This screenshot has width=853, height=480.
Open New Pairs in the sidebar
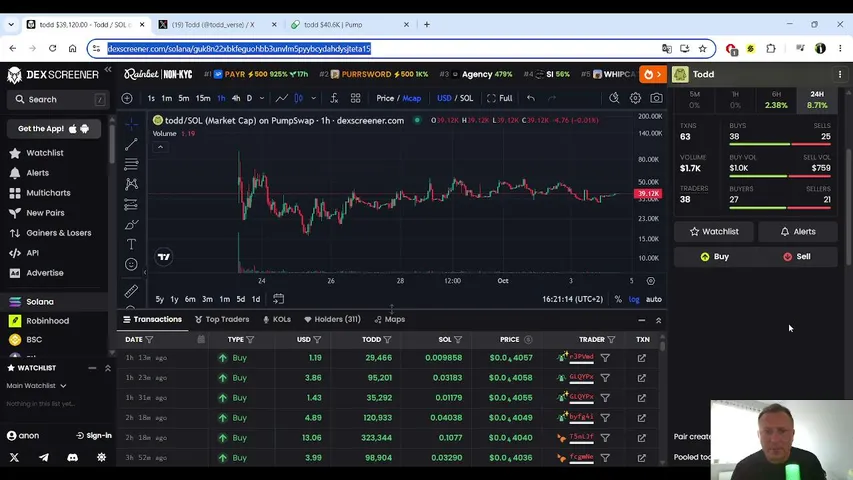click(45, 213)
